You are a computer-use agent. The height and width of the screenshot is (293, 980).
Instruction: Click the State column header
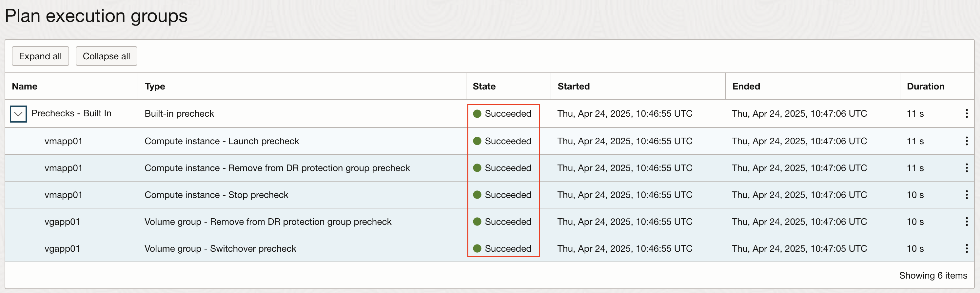pyautogui.click(x=484, y=87)
